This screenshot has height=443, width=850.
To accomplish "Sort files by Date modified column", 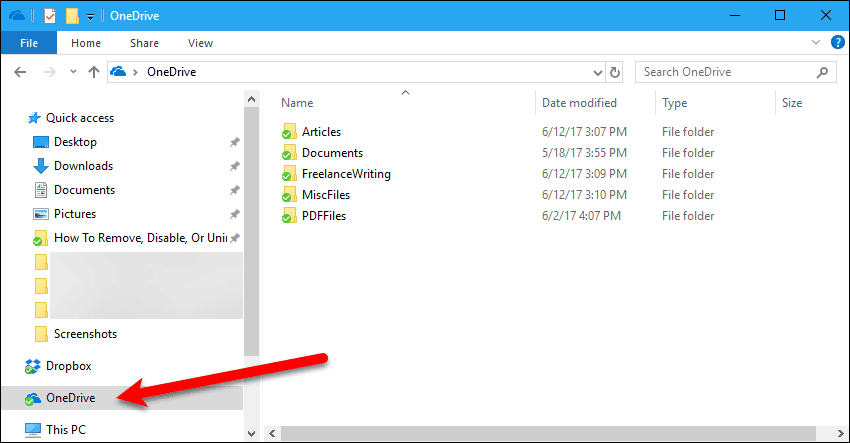I will click(x=579, y=103).
